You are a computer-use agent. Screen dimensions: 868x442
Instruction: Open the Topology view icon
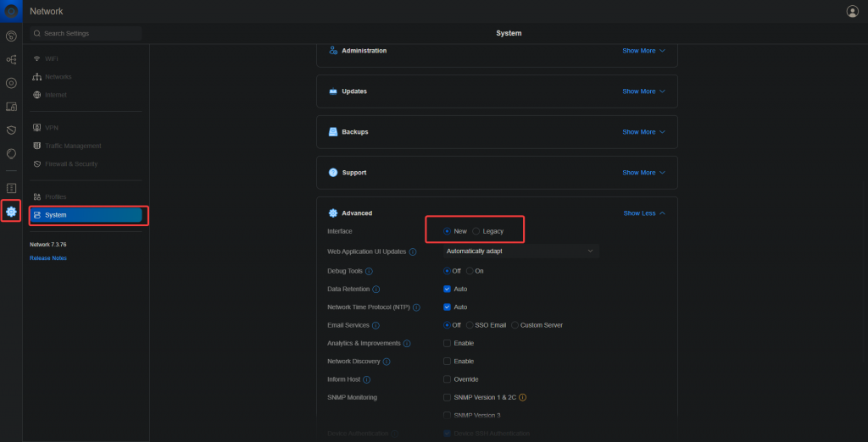click(11, 60)
